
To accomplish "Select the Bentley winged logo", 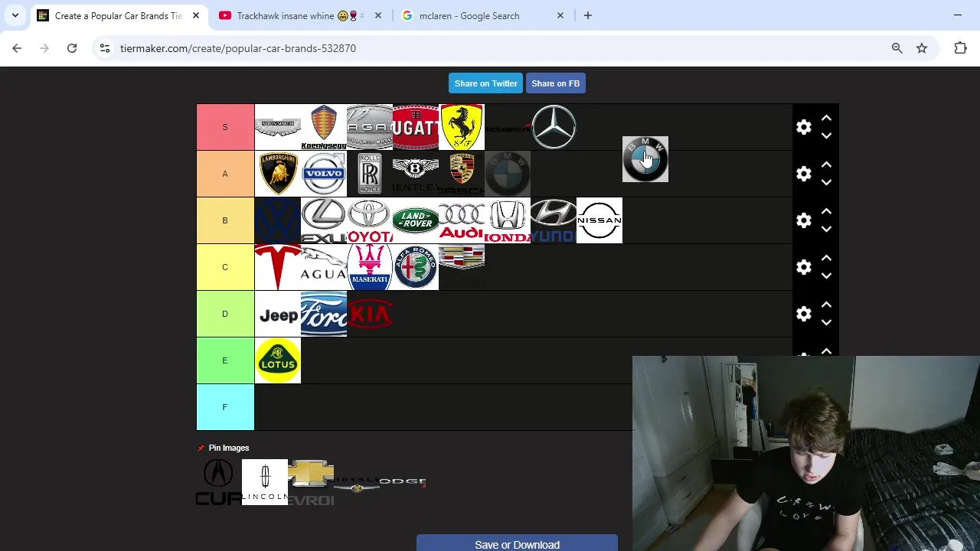I will (x=415, y=174).
